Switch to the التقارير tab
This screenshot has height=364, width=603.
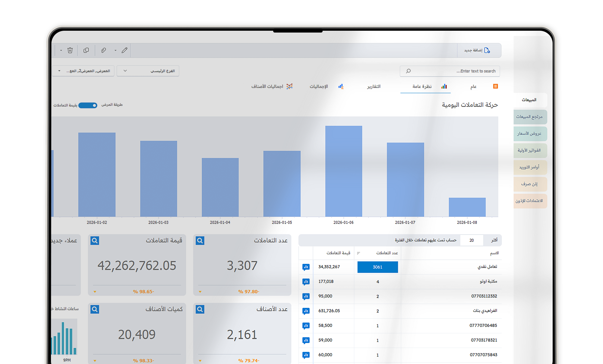[374, 87]
